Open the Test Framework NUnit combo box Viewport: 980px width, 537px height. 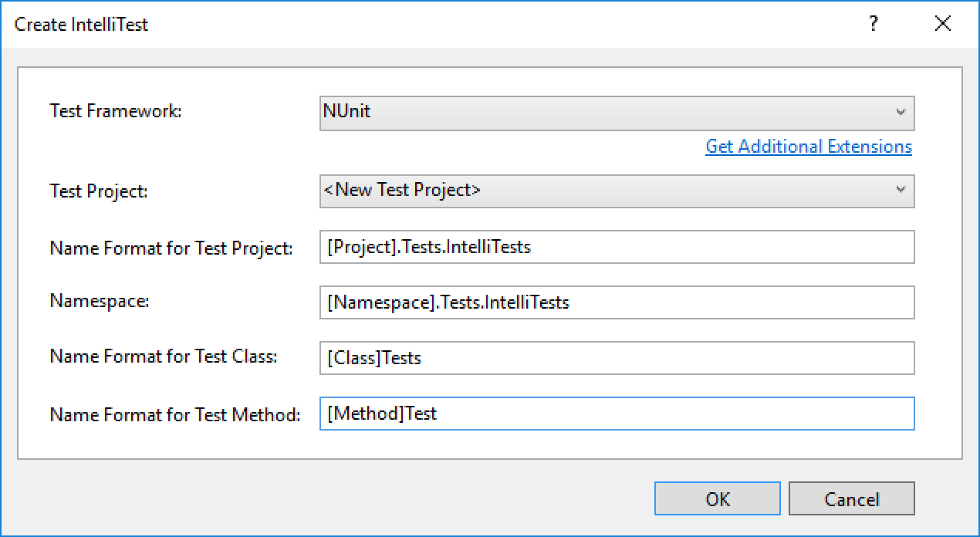pos(602,113)
